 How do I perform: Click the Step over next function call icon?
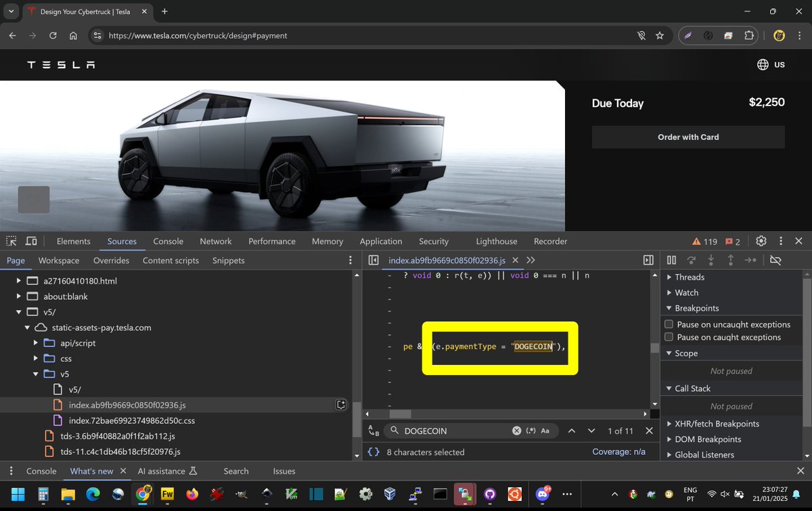click(691, 260)
